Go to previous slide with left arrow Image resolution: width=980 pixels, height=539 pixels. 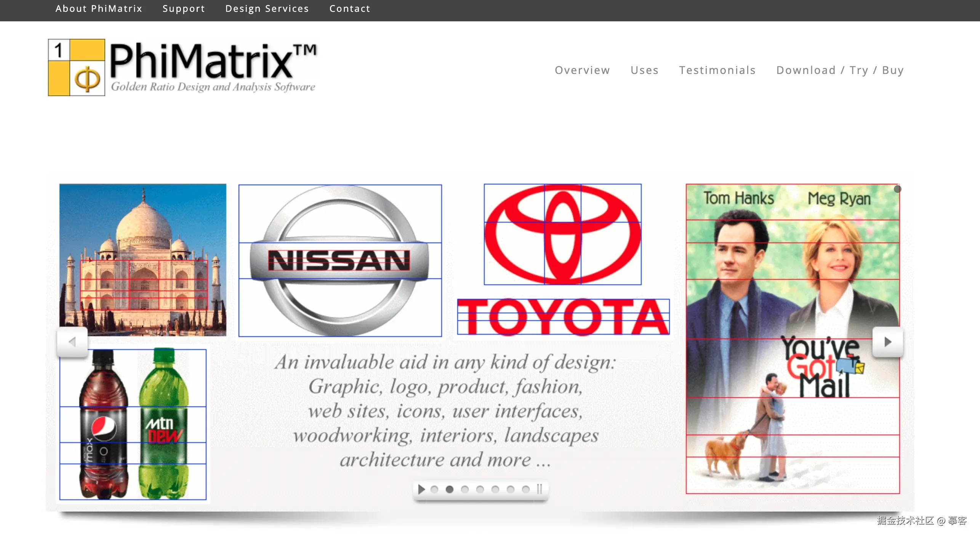pyautogui.click(x=72, y=342)
